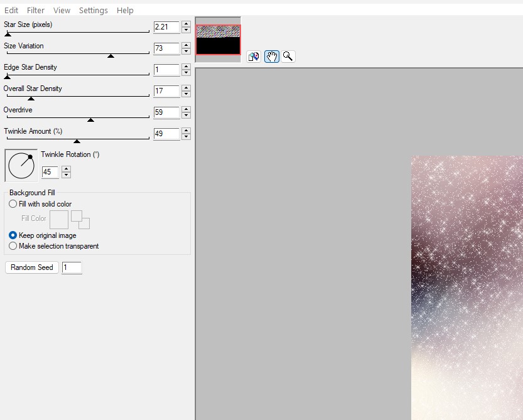Open the Filter menu
Viewport: 523px width, 420px height.
[x=36, y=10]
